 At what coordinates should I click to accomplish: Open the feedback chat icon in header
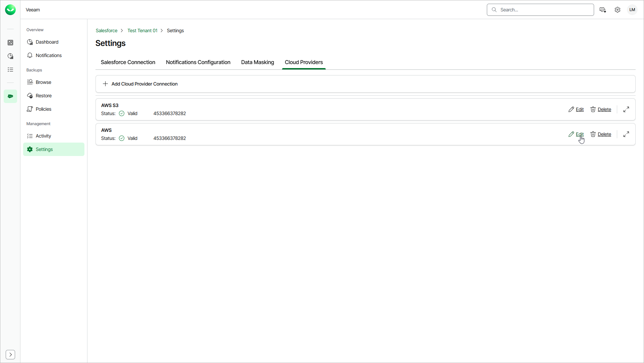click(603, 10)
